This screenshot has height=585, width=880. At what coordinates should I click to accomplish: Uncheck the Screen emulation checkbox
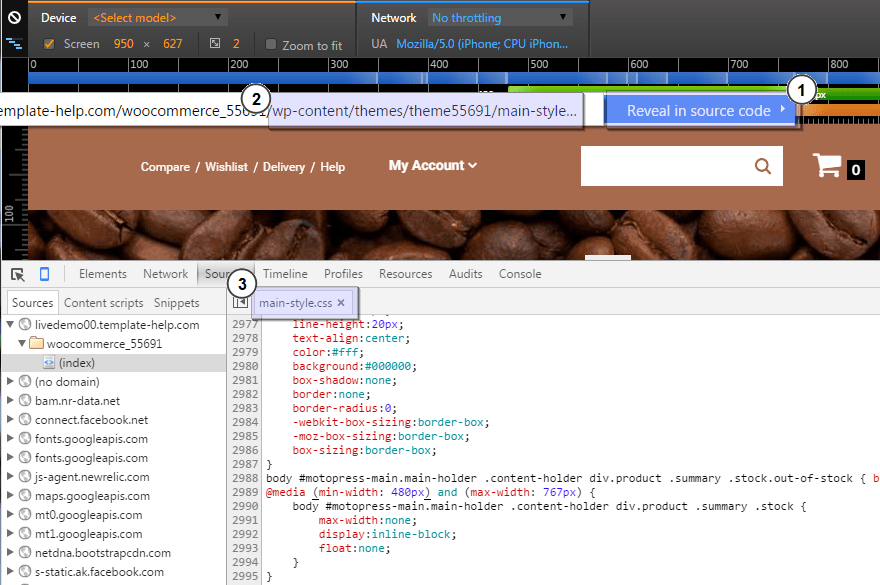click(x=47, y=44)
